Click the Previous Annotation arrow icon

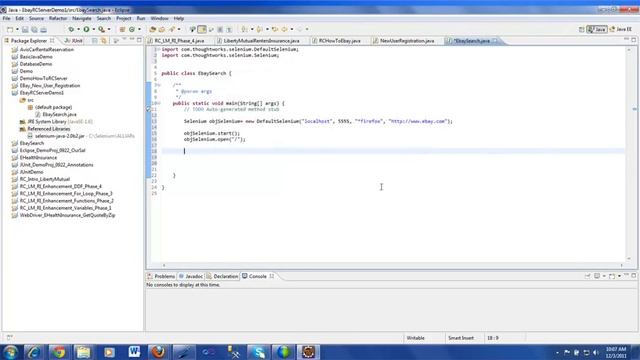(259, 29)
